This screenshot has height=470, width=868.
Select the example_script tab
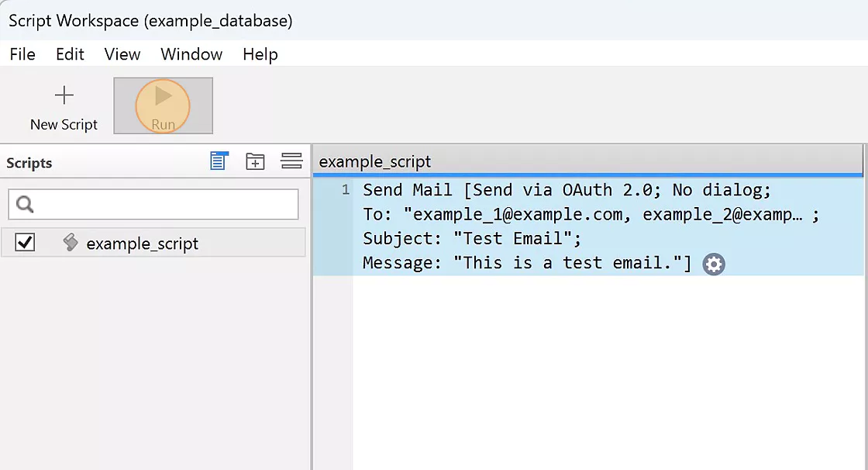tap(375, 161)
